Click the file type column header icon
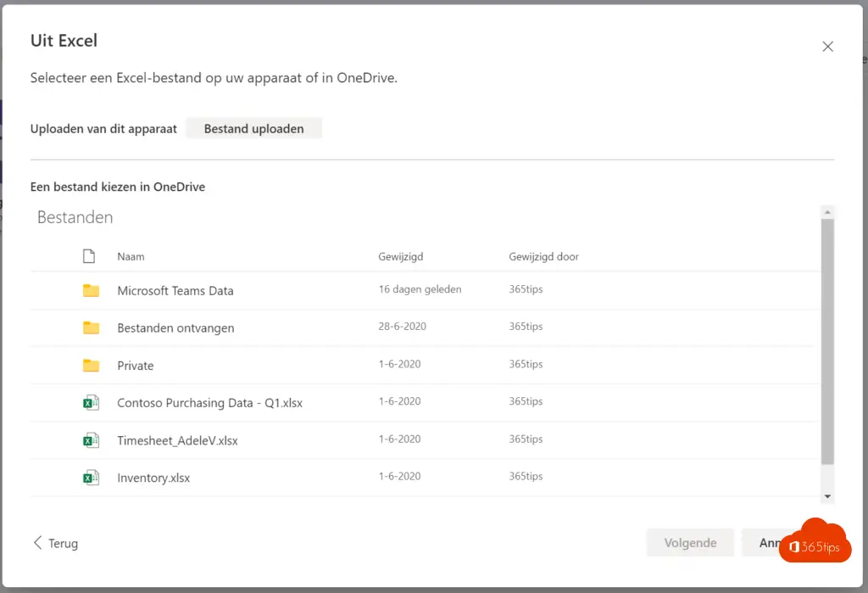Viewport: 868px width, 593px height. (88, 256)
